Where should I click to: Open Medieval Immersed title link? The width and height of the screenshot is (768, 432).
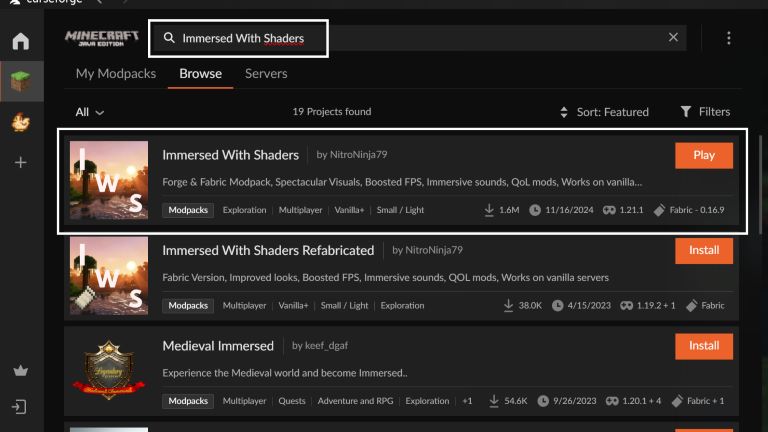pyautogui.click(x=218, y=346)
